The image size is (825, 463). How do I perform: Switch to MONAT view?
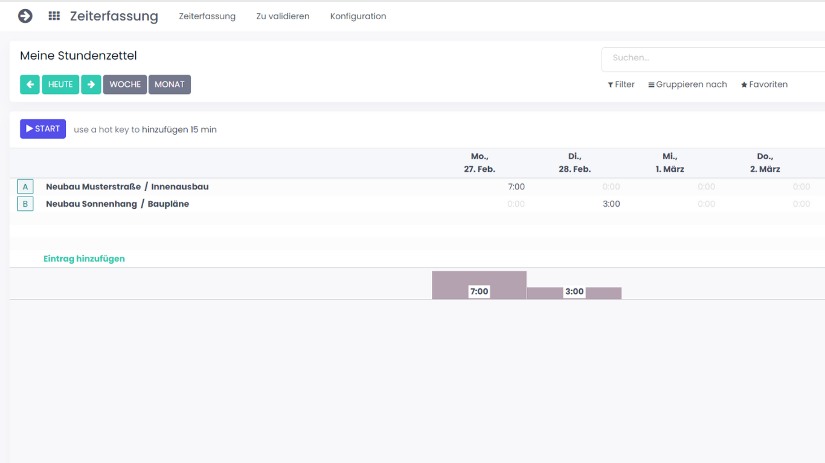coord(169,85)
